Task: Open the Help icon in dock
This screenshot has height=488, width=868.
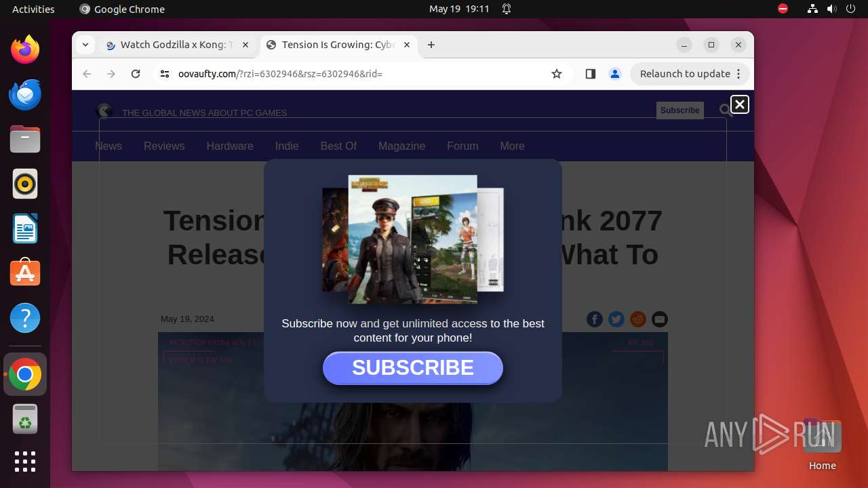Action: [x=25, y=318]
